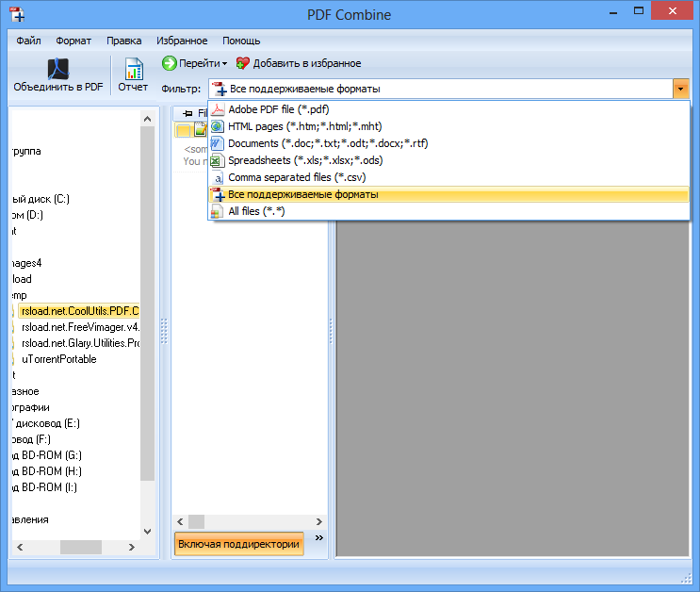The width and height of the screenshot is (700, 592).
Task: Click the Объединить в PDF label
Action: coord(58,87)
